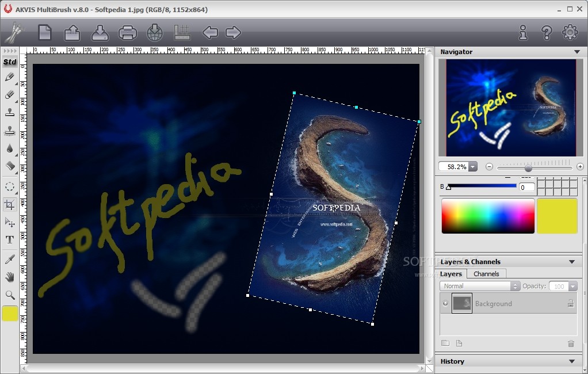Click the AKVIS MultiBrush brushes logo
This screenshot has width=588, height=374.
click(x=14, y=33)
